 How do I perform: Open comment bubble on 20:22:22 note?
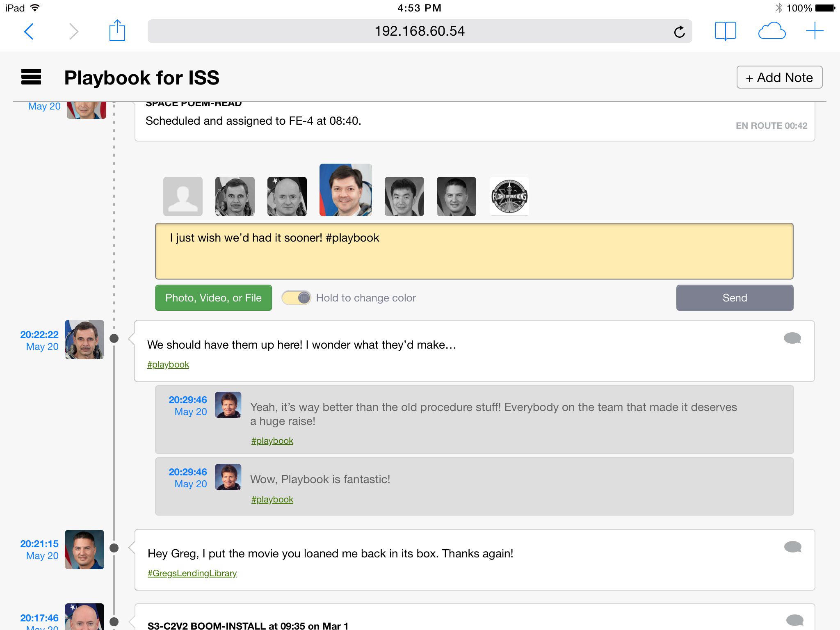coord(792,338)
